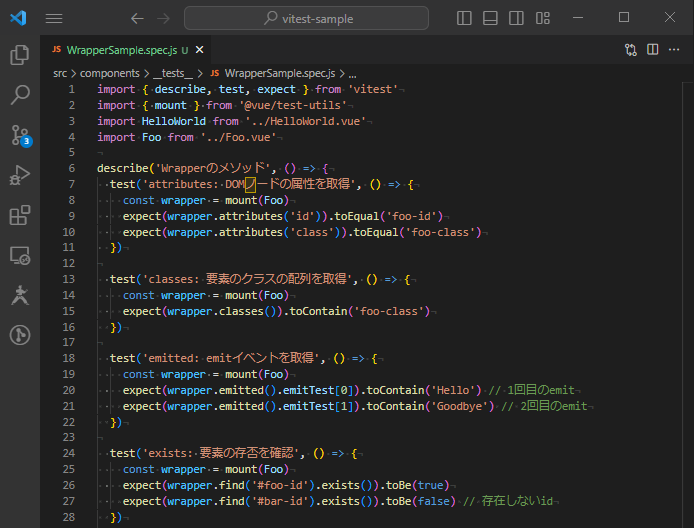Viewport: 694px width, 528px height.
Task: Click '../HelloWorld.vue' import path on line 3
Action: 305,121
